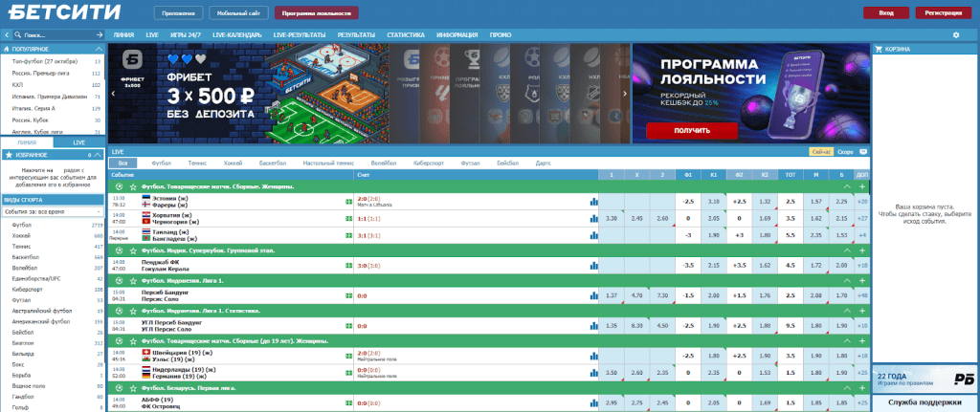Open green live field icon for Нидерланды (19) match

(348, 373)
